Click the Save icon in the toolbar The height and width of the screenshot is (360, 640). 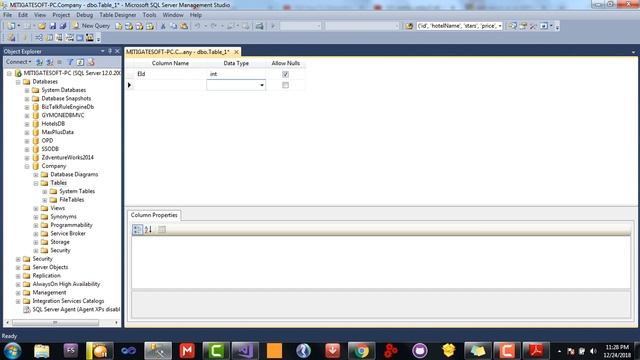(x=53, y=26)
